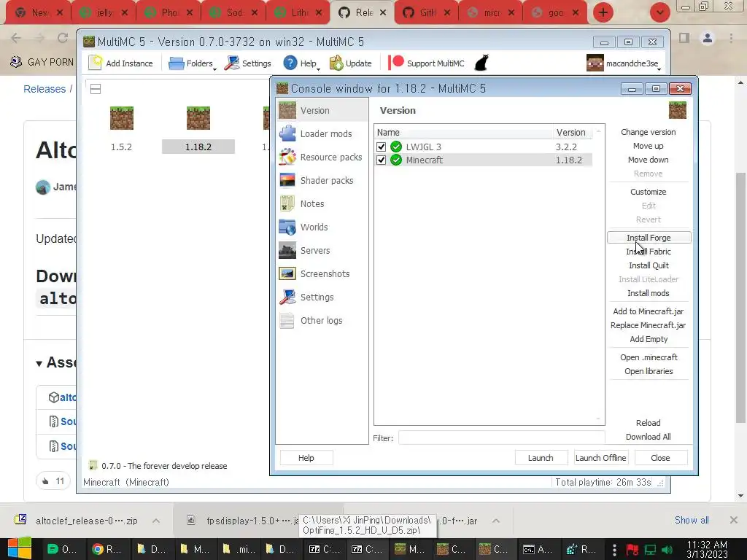Click Move down button
Viewport: 747px width, 560px height.
point(649,160)
